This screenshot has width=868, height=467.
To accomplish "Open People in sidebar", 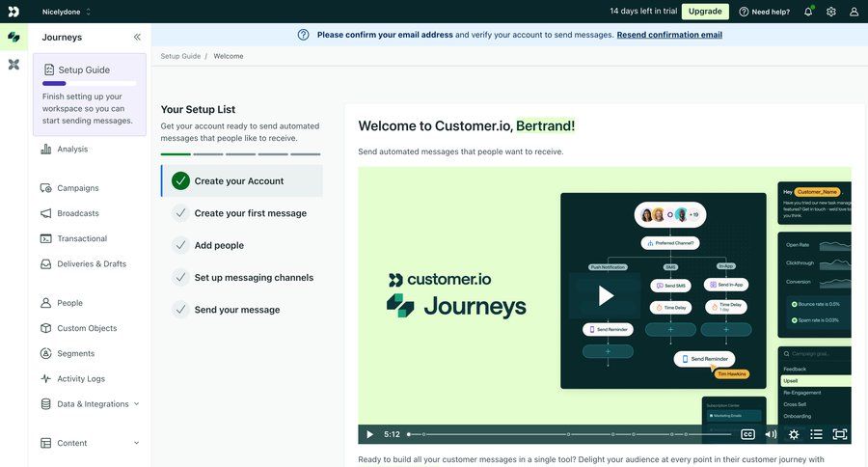I will pyautogui.click(x=69, y=303).
